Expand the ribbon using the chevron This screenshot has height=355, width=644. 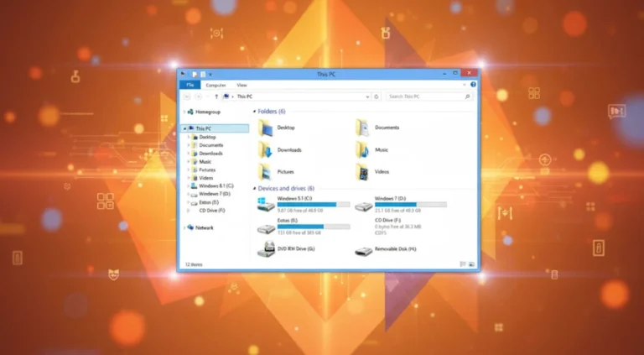[x=465, y=85]
